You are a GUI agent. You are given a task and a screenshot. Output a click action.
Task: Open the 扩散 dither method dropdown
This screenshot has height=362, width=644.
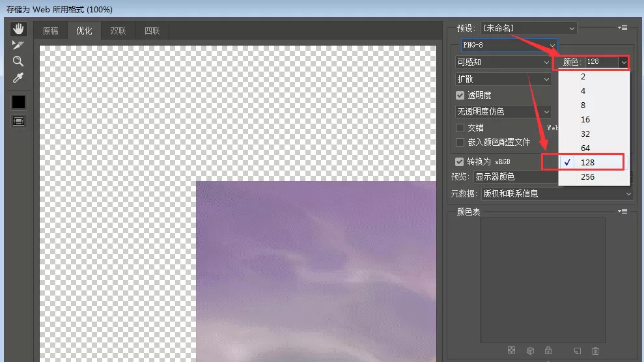[503, 79]
